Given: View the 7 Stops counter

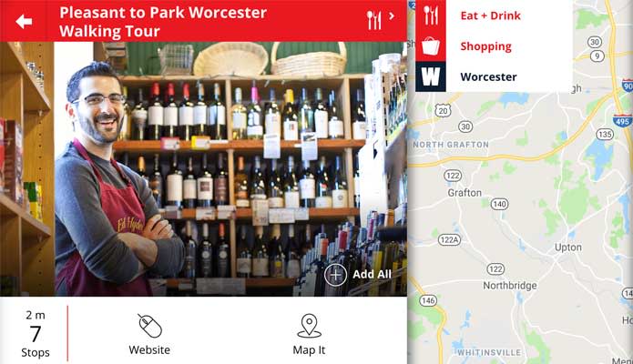Looking at the screenshot, I should click(36, 334).
